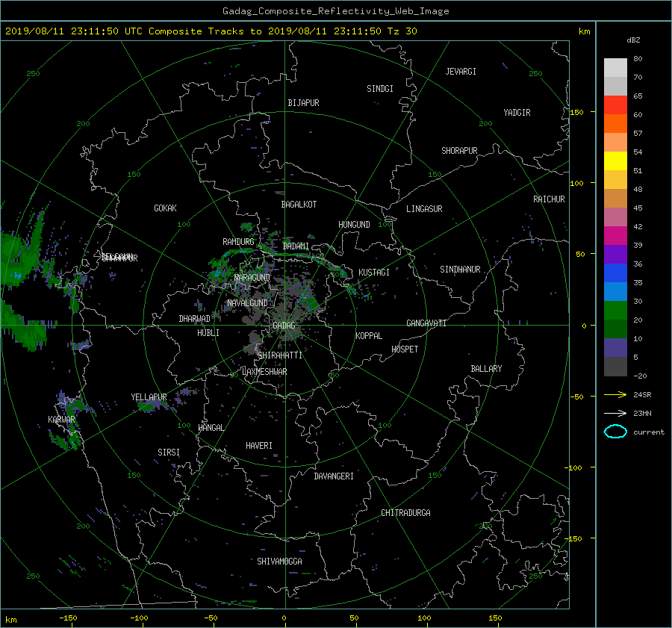Pick the purple 36-39 dBZ swatch

click(x=615, y=254)
